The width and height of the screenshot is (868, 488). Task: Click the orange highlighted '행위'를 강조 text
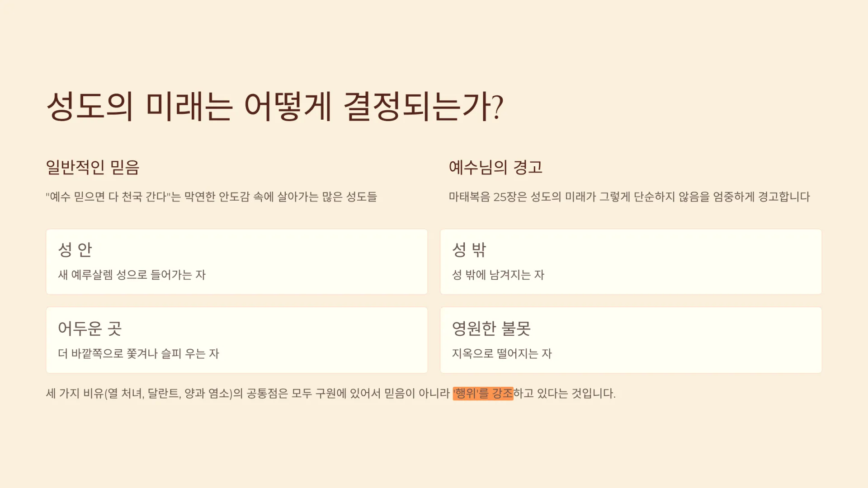(483, 394)
